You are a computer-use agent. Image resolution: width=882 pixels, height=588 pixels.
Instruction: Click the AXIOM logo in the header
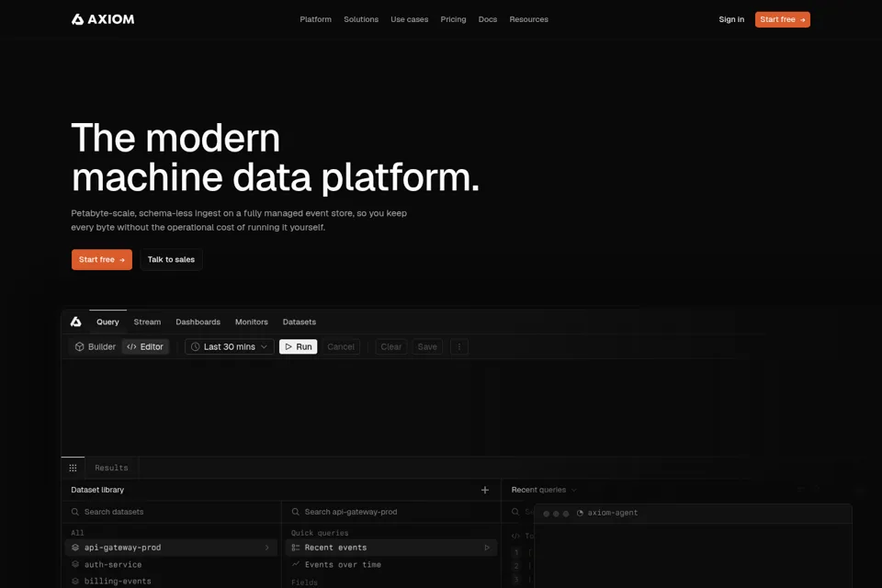pyautogui.click(x=103, y=19)
